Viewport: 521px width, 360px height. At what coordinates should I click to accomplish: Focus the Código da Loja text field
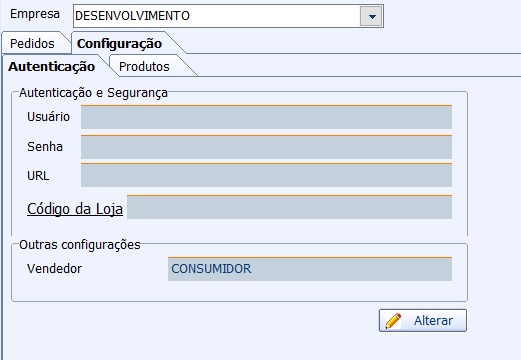tap(289, 207)
